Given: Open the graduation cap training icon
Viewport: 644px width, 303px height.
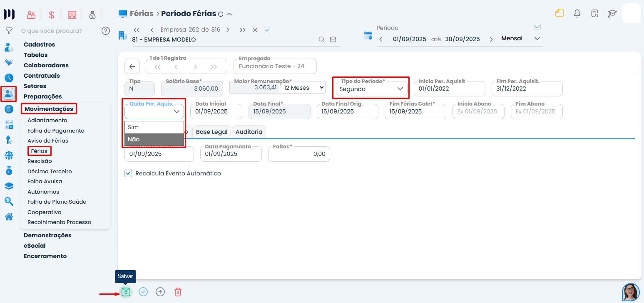Looking at the screenshot, I should pyautogui.click(x=612, y=13).
